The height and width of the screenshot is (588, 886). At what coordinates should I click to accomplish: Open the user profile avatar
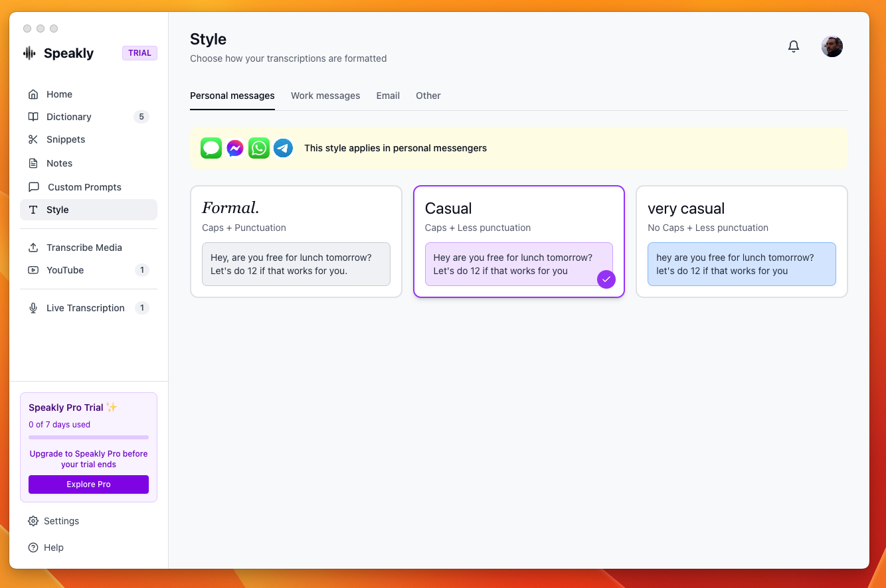pyautogui.click(x=832, y=46)
